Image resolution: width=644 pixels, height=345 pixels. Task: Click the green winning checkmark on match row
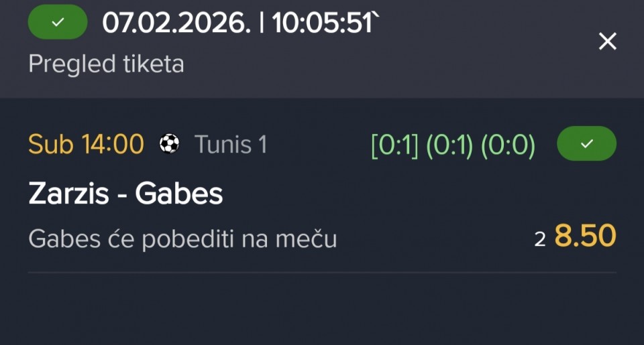(x=586, y=143)
